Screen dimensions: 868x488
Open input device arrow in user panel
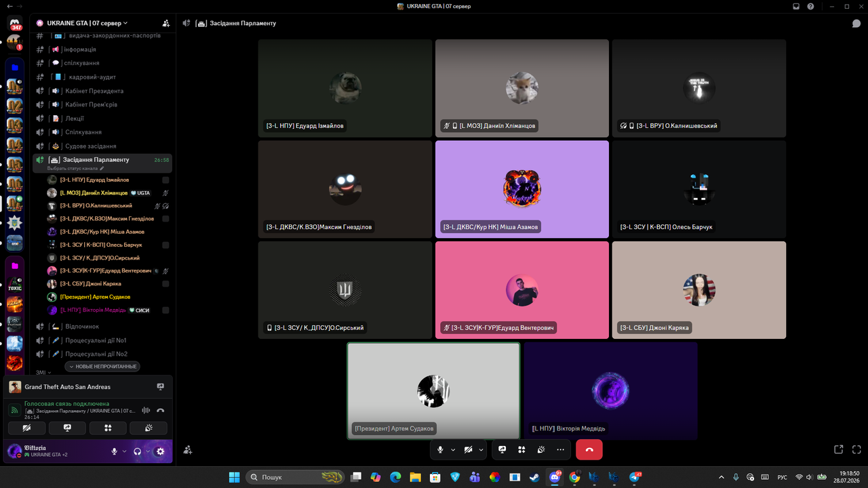click(125, 451)
